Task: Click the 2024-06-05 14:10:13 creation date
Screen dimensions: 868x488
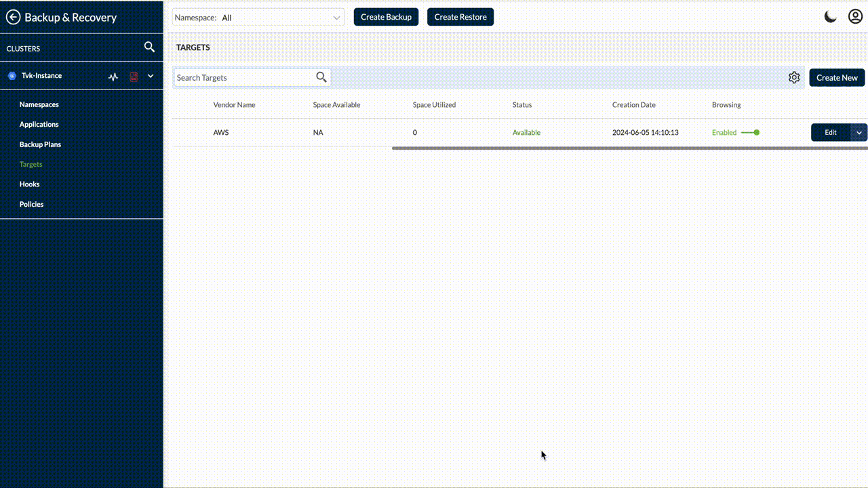Action: pyautogui.click(x=646, y=132)
